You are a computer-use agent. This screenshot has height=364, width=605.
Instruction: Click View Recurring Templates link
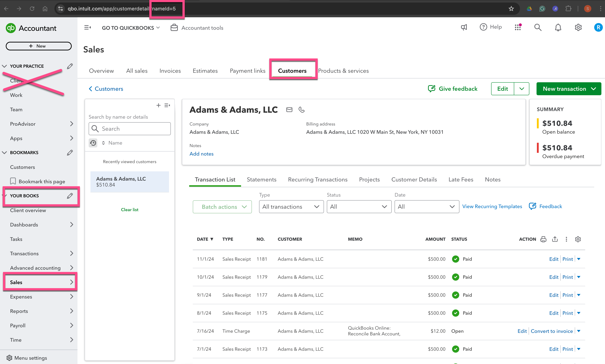[492, 206]
